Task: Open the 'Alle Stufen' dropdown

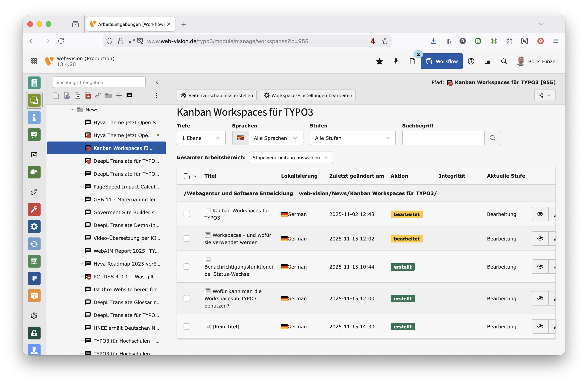Action: pos(353,138)
